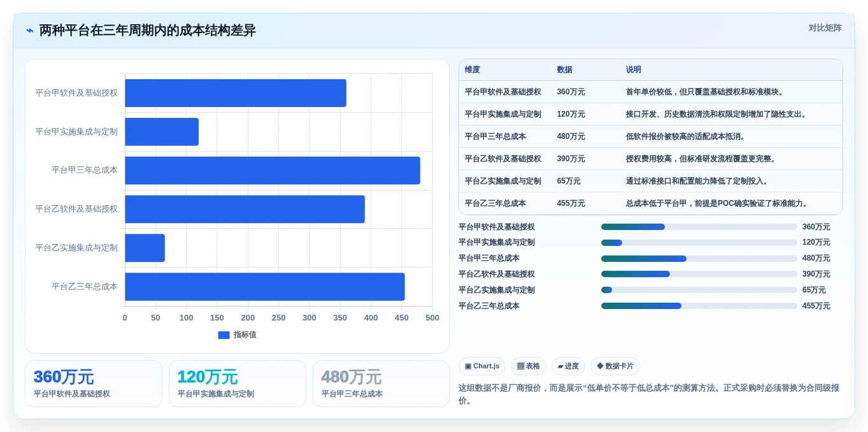Click the lightning icon beside the title
868x432 pixels.
(30, 31)
